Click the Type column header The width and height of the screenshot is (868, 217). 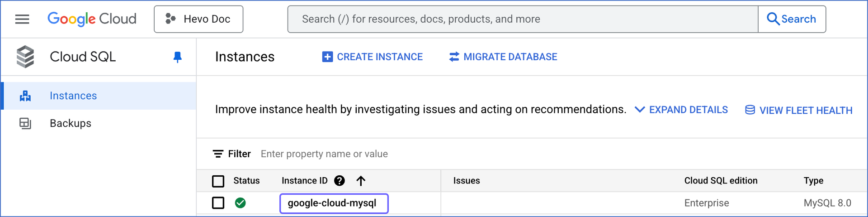813,181
